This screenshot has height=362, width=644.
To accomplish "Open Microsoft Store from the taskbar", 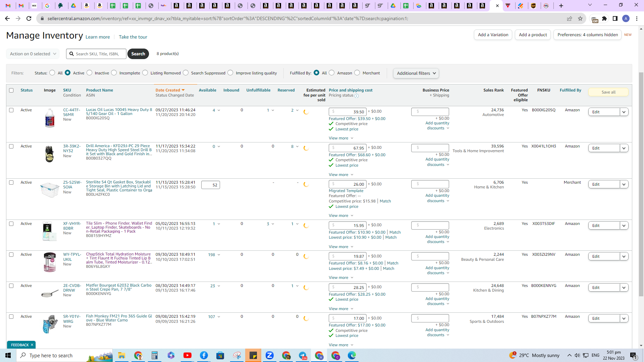I will (x=220, y=355).
